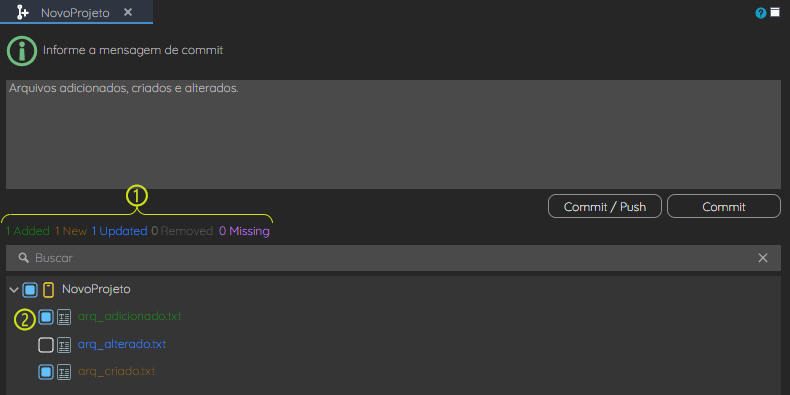790x395 pixels.
Task: Select the NovoProjeto tab
Action: point(76,12)
